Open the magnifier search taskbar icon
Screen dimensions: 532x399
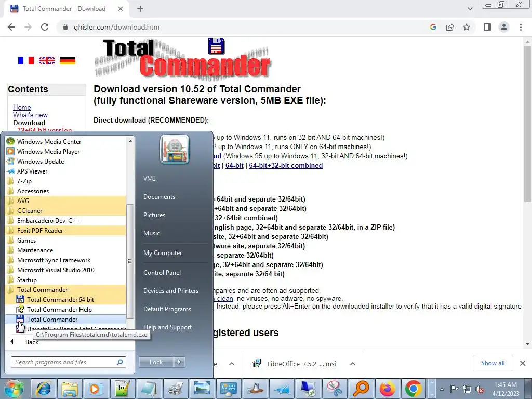click(x=361, y=389)
